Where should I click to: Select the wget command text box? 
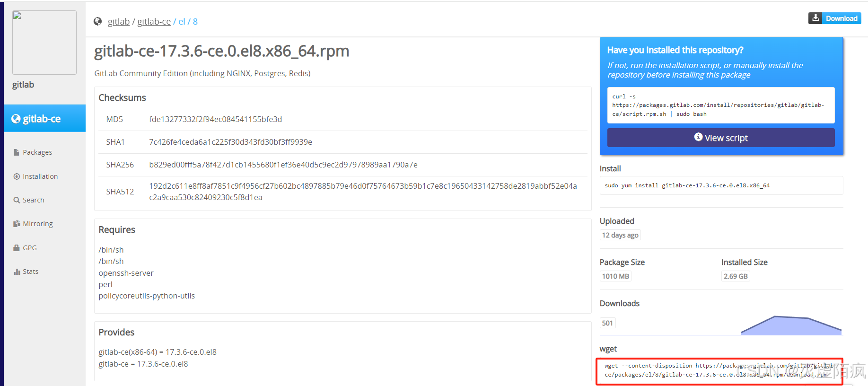pos(719,371)
